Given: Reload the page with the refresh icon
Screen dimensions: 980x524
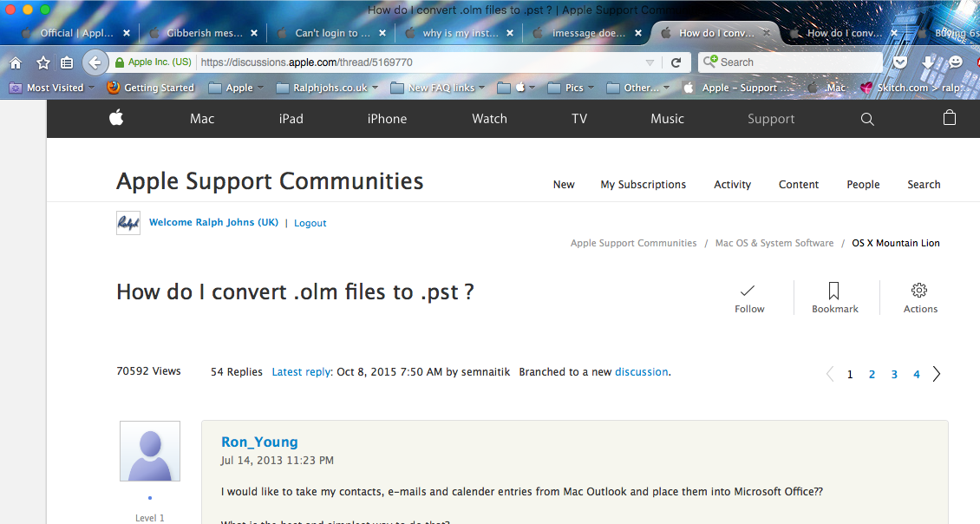Looking at the screenshot, I should point(676,62).
